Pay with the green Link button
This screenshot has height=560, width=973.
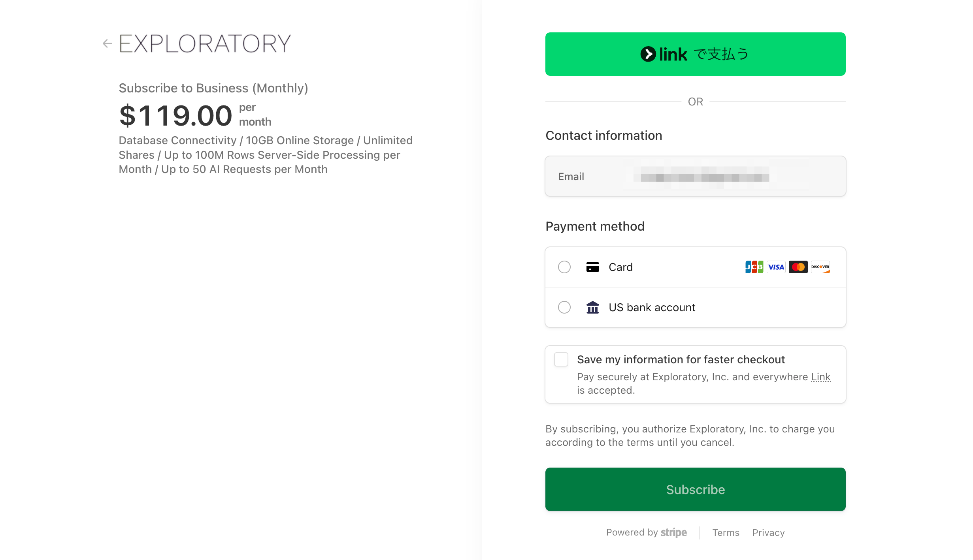click(x=695, y=54)
